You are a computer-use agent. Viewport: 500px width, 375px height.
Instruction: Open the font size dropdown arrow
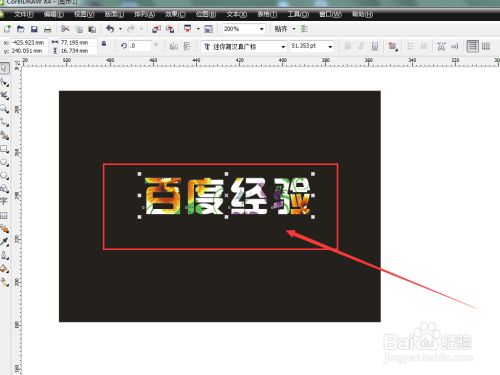[330, 46]
